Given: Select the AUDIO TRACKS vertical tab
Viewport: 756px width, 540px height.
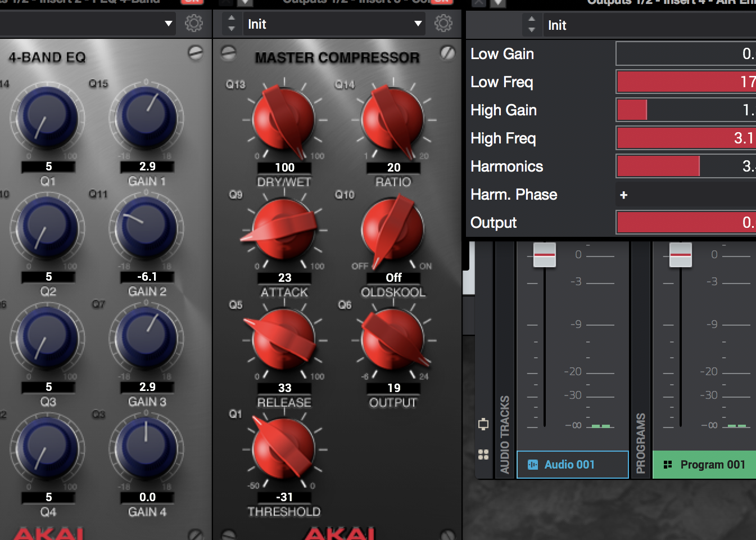Looking at the screenshot, I should tap(504, 433).
